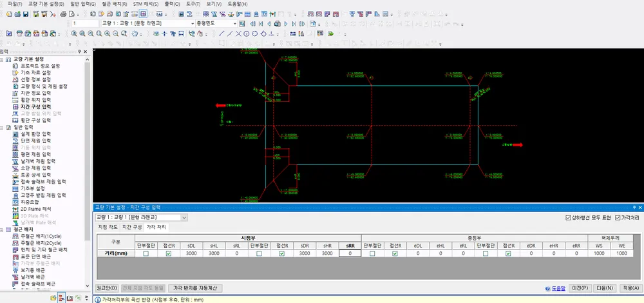The image size is (644, 303).
Task: Toggle the 가각처리 checkbox at the top right
Action: click(618, 217)
